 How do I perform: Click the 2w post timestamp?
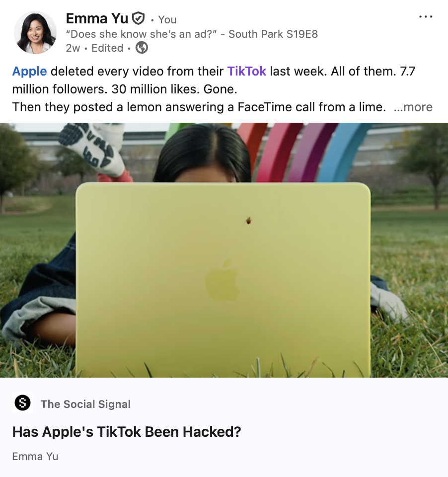pos(73,48)
